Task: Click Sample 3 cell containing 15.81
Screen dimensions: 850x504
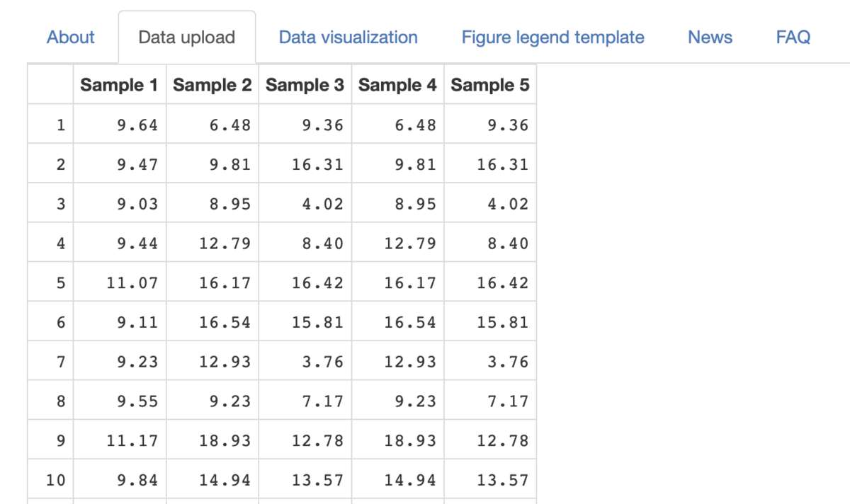Action: click(305, 323)
